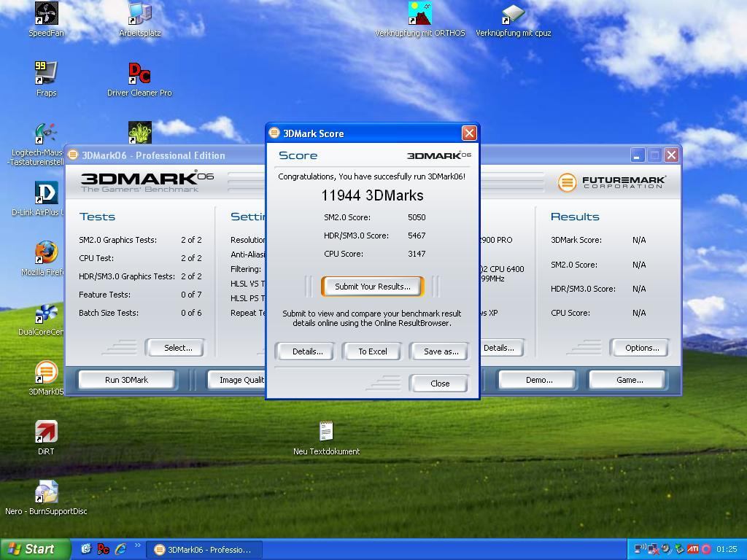Click the green desktop icon above the 3DMark06 window

pyautogui.click(x=139, y=132)
